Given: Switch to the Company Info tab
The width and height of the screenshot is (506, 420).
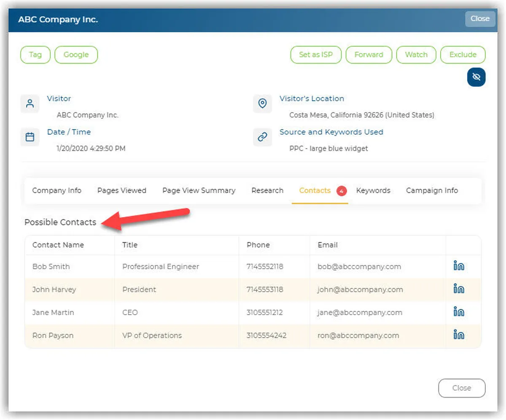Looking at the screenshot, I should pos(57,190).
